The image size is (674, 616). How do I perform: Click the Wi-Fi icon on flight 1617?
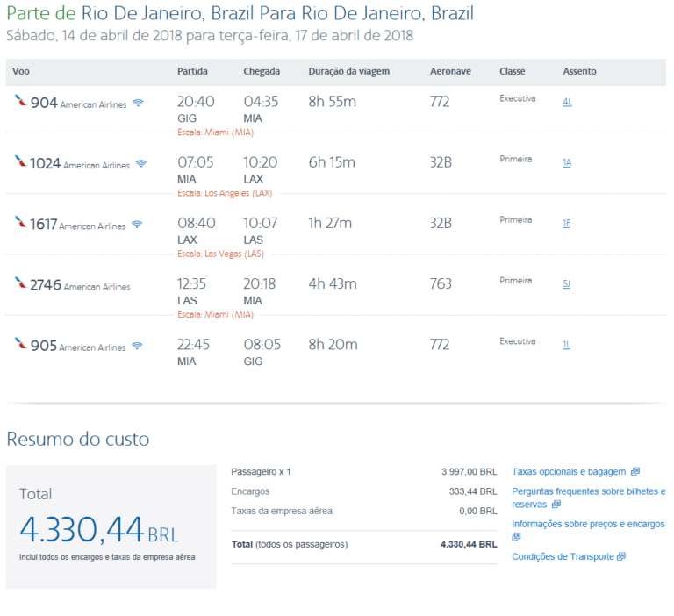(137, 225)
